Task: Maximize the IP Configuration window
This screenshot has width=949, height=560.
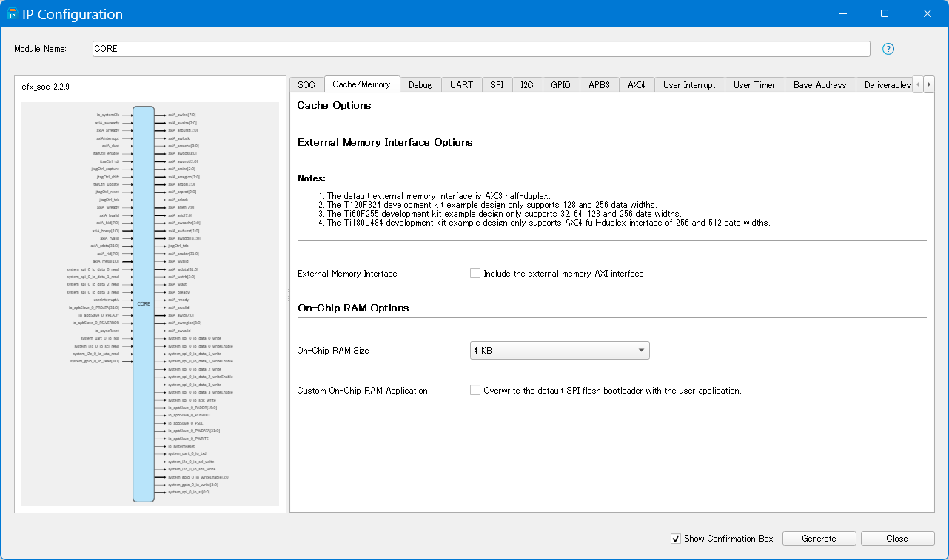Action: click(884, 14)
